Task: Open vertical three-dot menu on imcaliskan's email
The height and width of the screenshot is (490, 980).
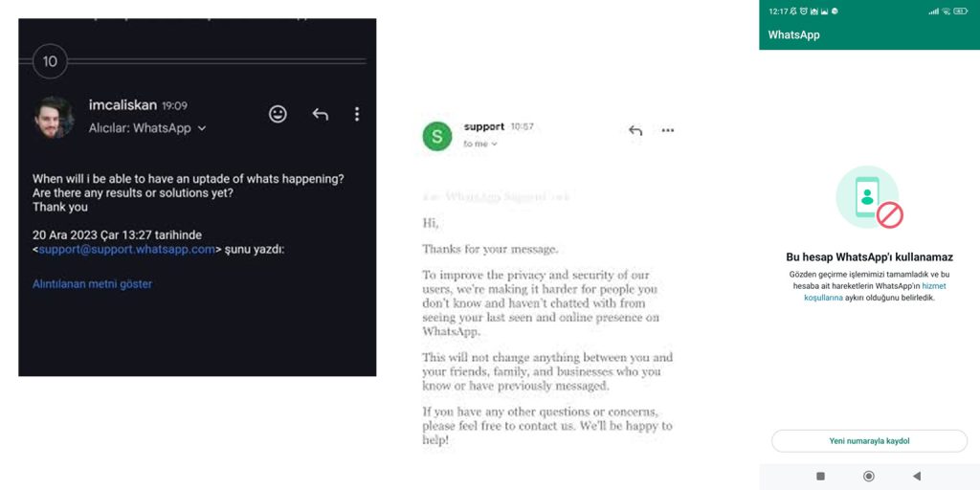Action: pos(357,114)
